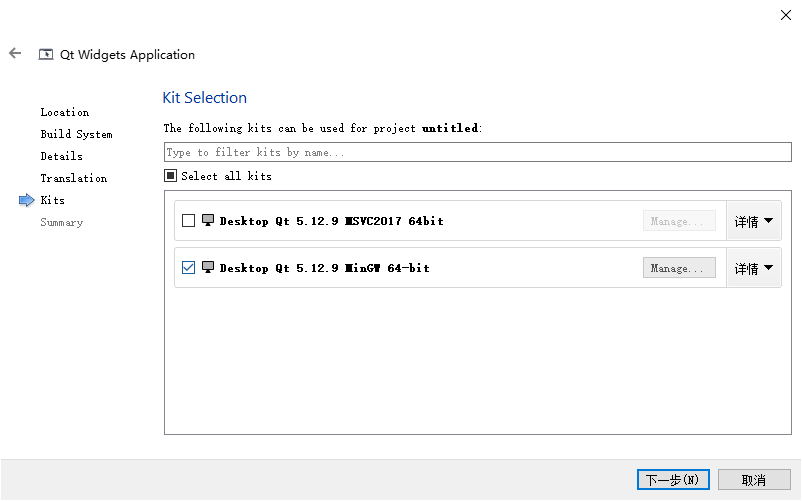Screen dimensions: 802x501
Task: Select the Details wizard step
Action: point(61,156)
